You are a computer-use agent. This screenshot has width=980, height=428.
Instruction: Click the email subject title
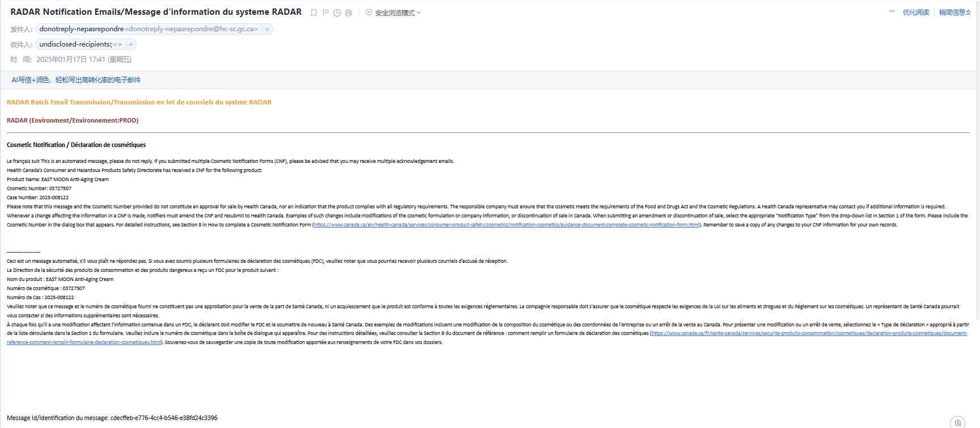tap(156, 12)
